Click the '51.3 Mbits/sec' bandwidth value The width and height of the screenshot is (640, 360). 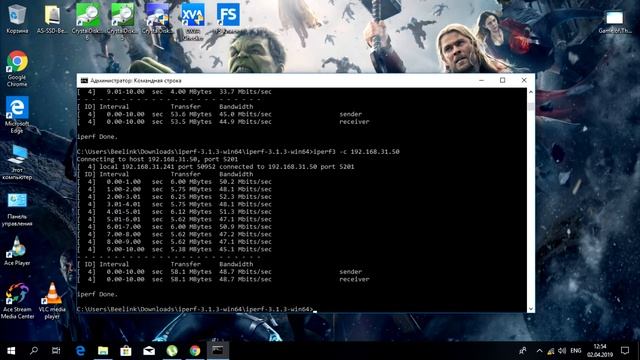click(x=245, y=212)
